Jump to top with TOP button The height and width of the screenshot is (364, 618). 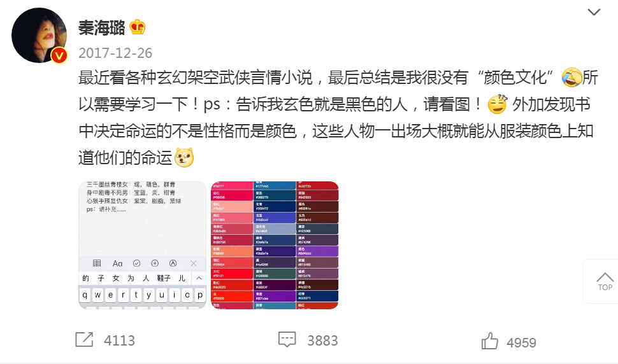coord(605,281)
